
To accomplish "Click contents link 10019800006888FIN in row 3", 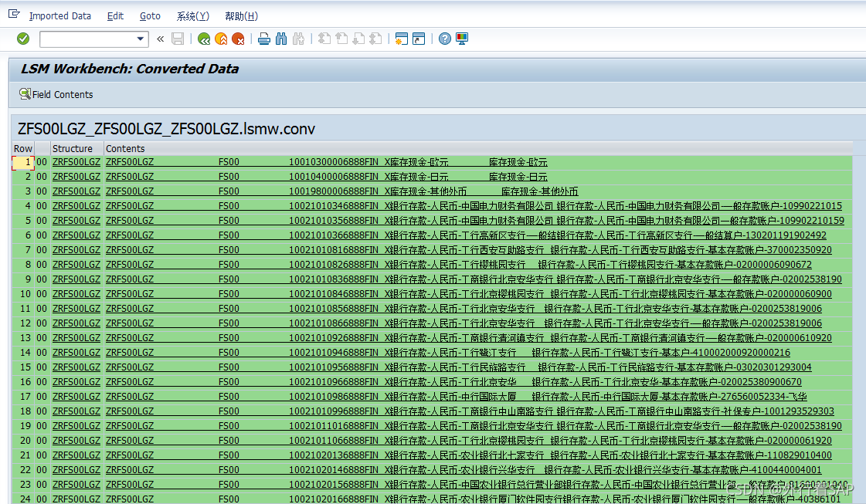I will click(x=334, y=191).
